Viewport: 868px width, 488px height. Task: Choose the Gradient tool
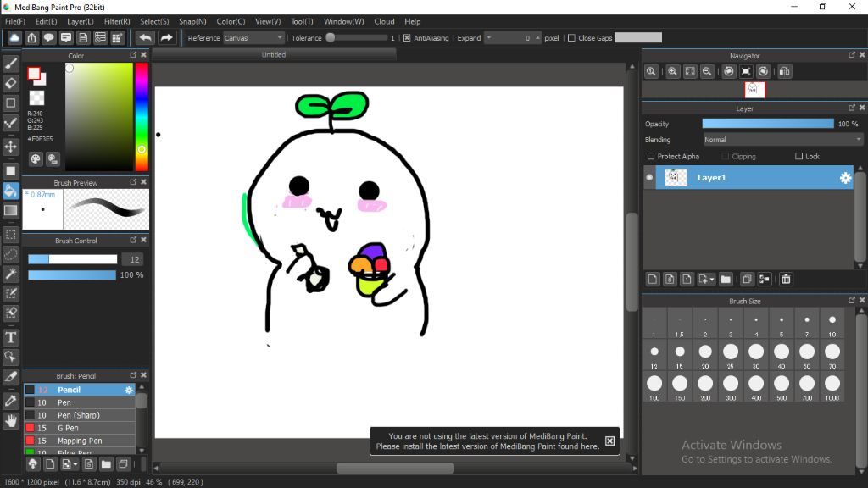(11, 210)
